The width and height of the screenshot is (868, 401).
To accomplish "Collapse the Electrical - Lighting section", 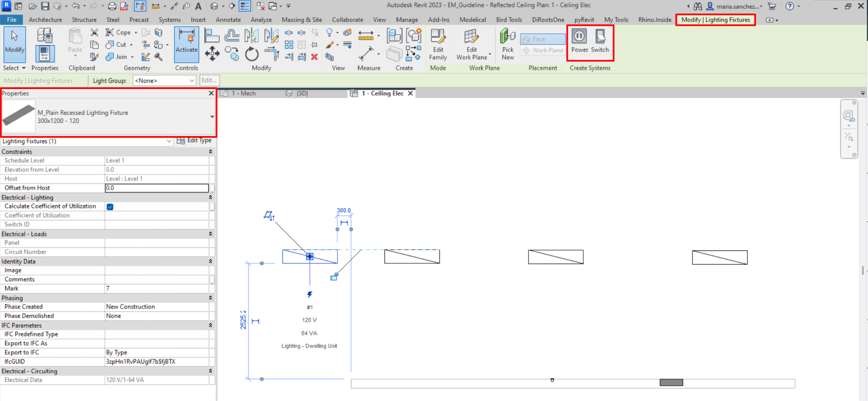I will point(210,198).
